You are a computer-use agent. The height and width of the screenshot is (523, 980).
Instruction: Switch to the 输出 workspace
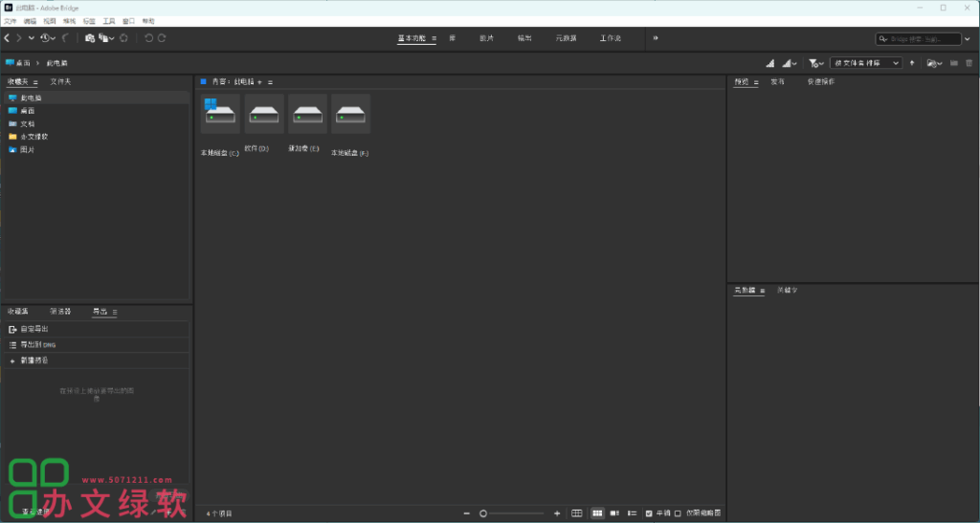click(524, 38)
